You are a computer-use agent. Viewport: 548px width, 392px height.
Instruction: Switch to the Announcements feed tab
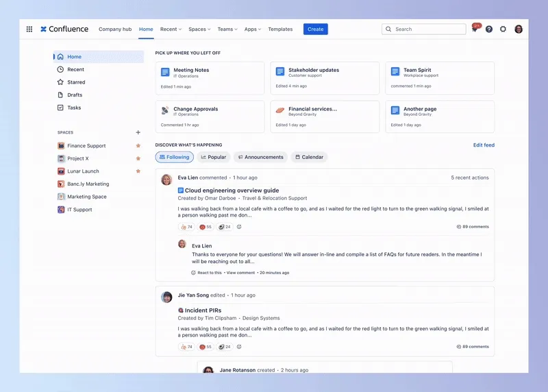261,157
